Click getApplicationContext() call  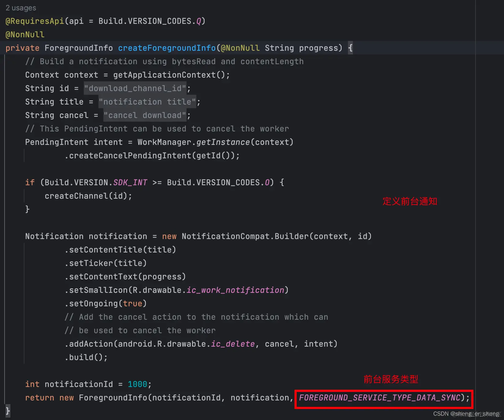pyautogui.click(x=169, y=75)
